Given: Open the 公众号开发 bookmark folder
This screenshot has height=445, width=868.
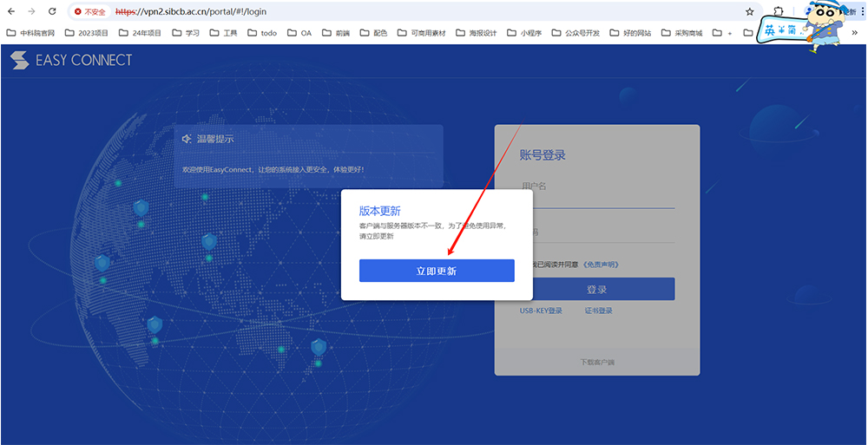Looking at the screenshot, I should pos(575,33).
